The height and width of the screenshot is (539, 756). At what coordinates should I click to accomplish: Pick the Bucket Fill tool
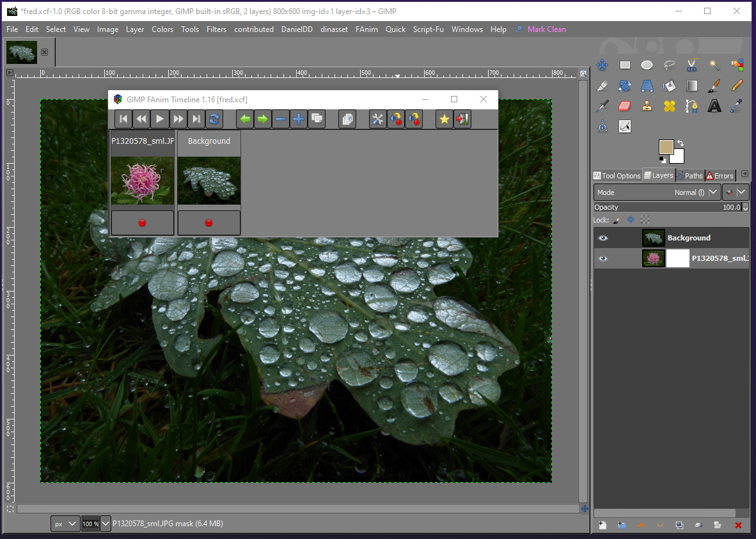(x=670, y=86)
